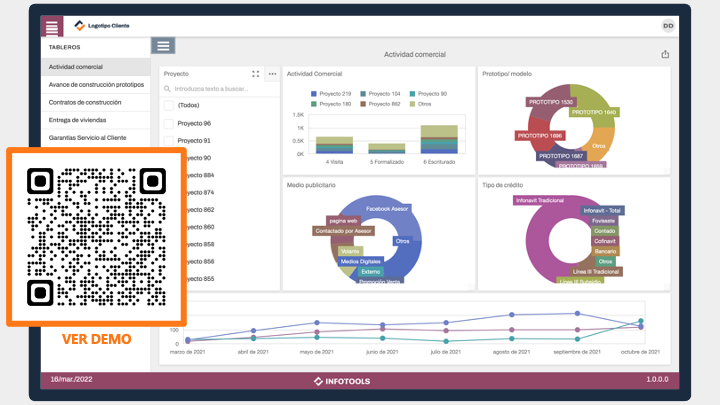Image resolution: width=720 pixels, height=405 pixels.
Task: Click the search magnifier icon
Action: click(x=167, y=89)
